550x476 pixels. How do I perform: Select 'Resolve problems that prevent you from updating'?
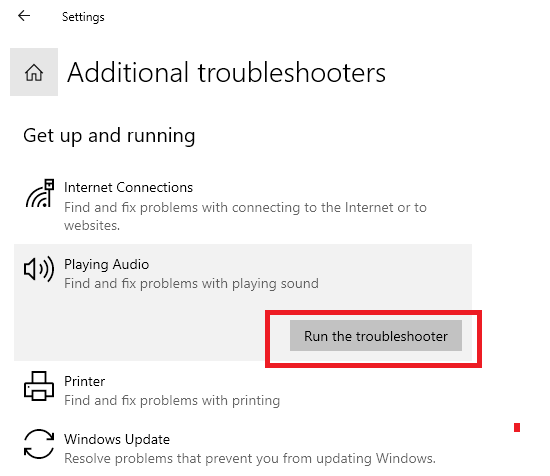219,458
